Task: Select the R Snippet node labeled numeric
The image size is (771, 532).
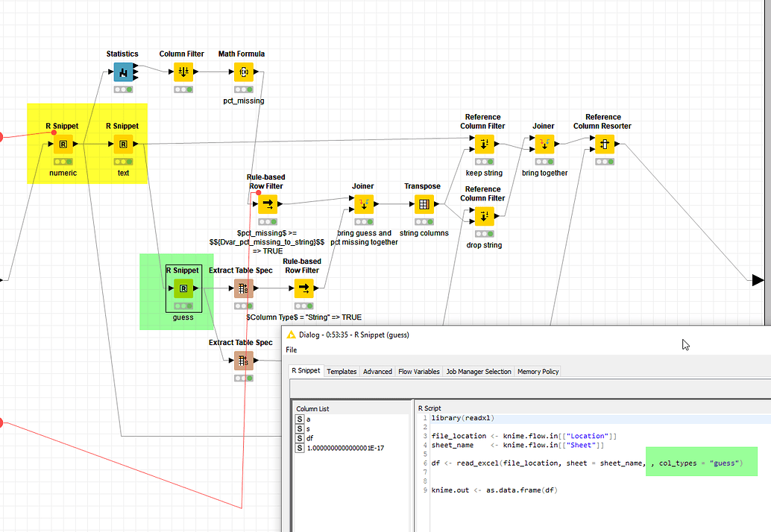Action: 63,144
